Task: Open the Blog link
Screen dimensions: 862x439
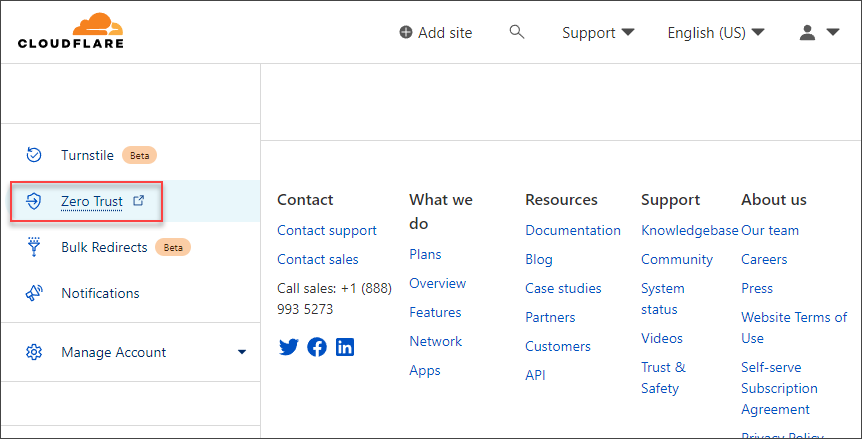Action: (x=539, y=259)
